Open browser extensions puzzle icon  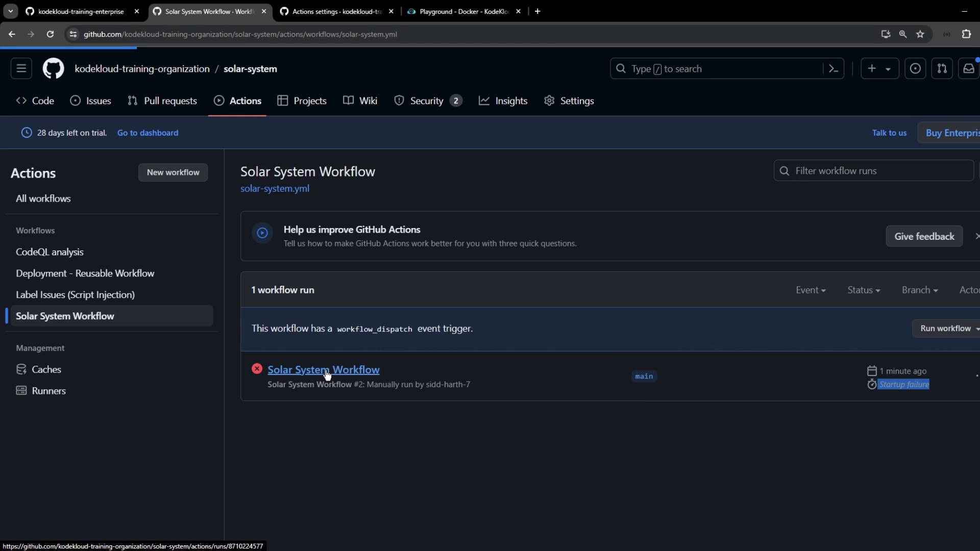[966, 34]
